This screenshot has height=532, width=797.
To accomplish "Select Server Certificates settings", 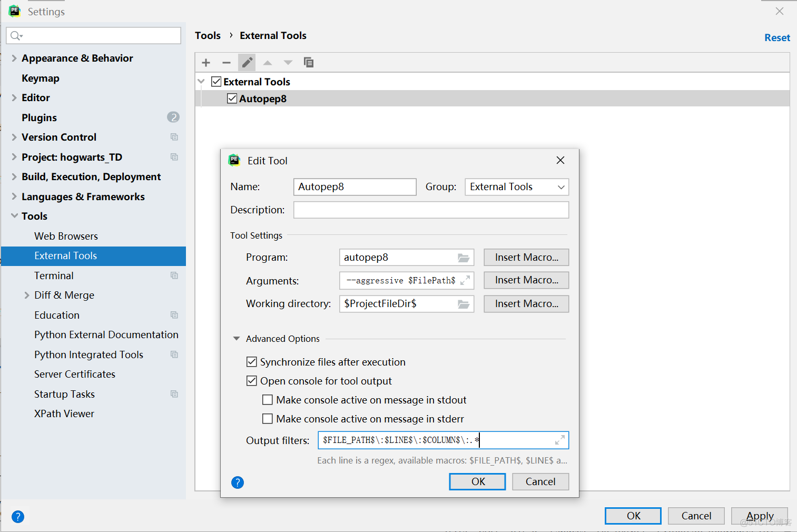I will coord(75,374).
